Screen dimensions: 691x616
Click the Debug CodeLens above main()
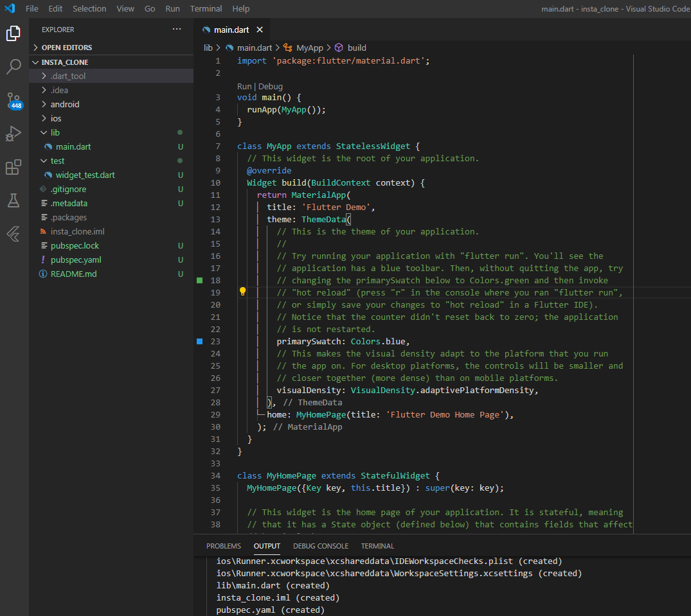(271, 86)
